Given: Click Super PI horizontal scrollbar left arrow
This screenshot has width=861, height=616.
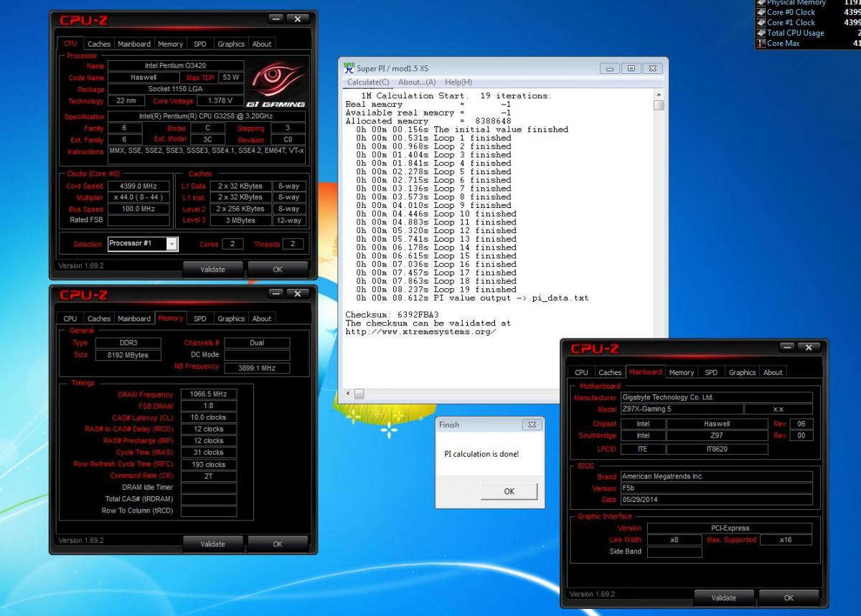Looking at the screenshot, I should coord(349,394).
